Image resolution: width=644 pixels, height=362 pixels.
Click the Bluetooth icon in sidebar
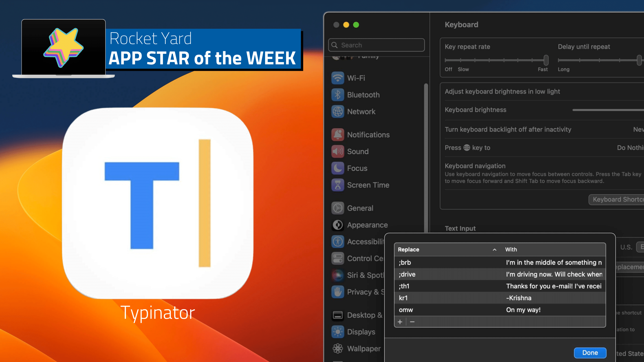coord(338,94)
